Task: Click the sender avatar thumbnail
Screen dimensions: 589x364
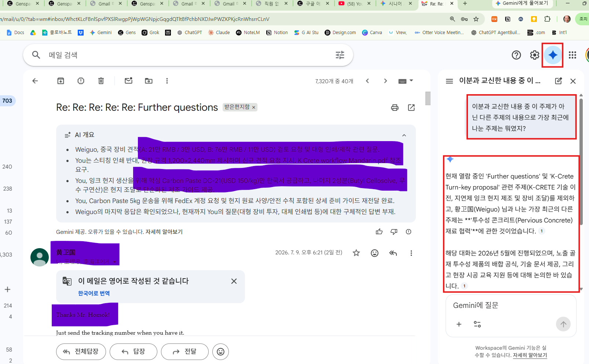Action: tap(40, 257)
